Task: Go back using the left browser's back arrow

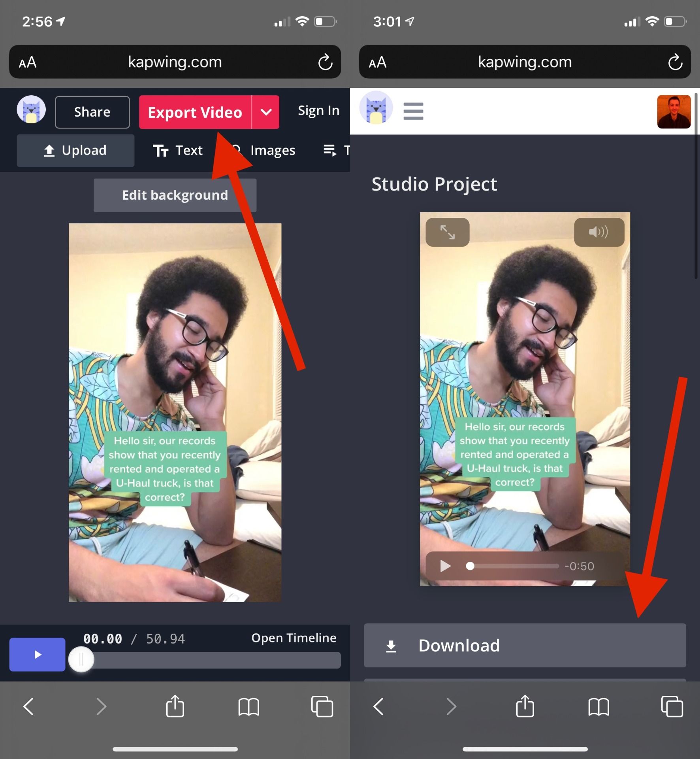Action: click(28, 706)
